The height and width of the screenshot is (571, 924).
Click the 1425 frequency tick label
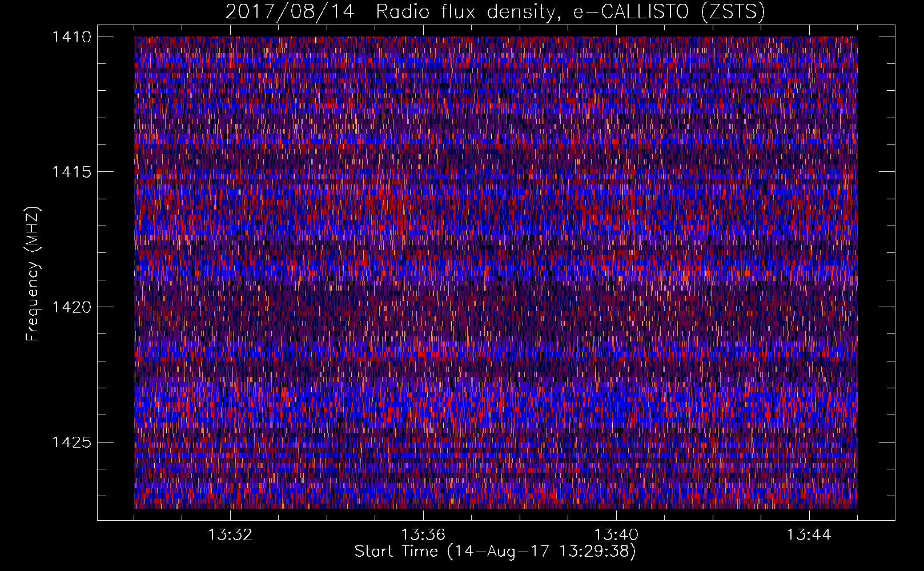(71, 442)
